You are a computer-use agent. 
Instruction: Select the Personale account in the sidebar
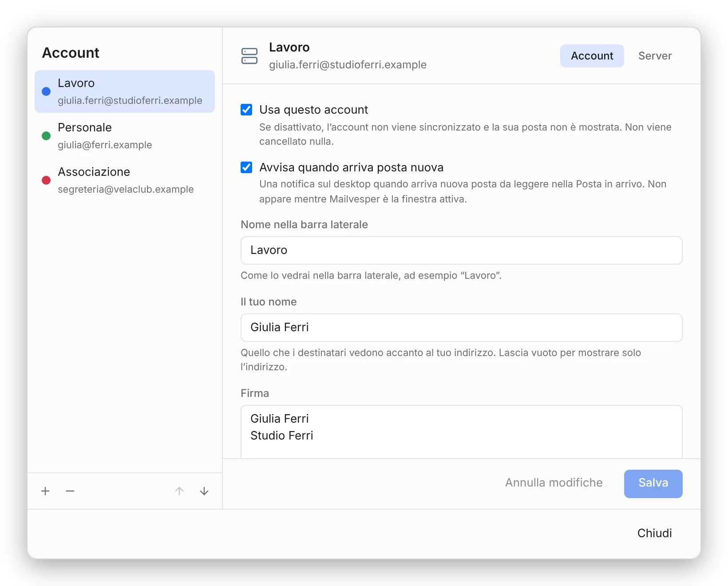coord(125,136)
